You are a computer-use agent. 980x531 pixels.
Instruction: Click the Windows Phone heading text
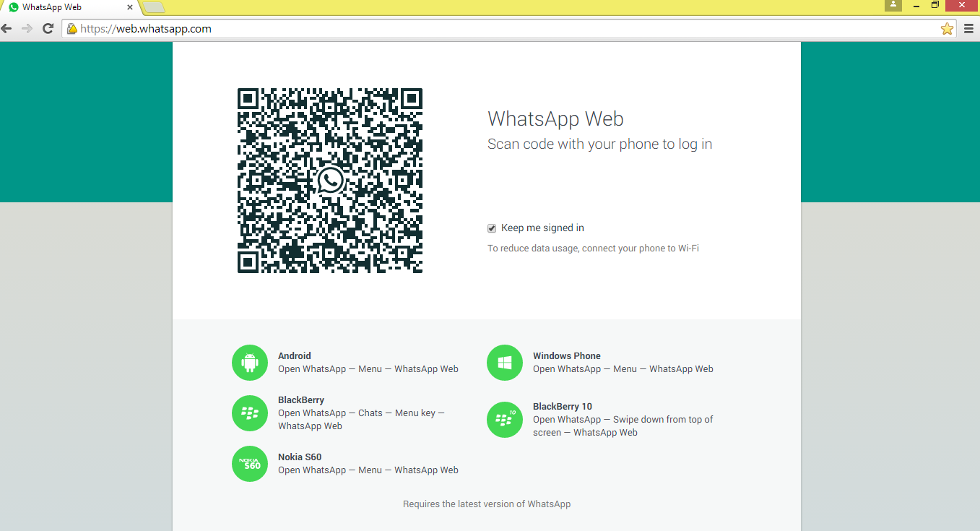click(x=567, y=355)
